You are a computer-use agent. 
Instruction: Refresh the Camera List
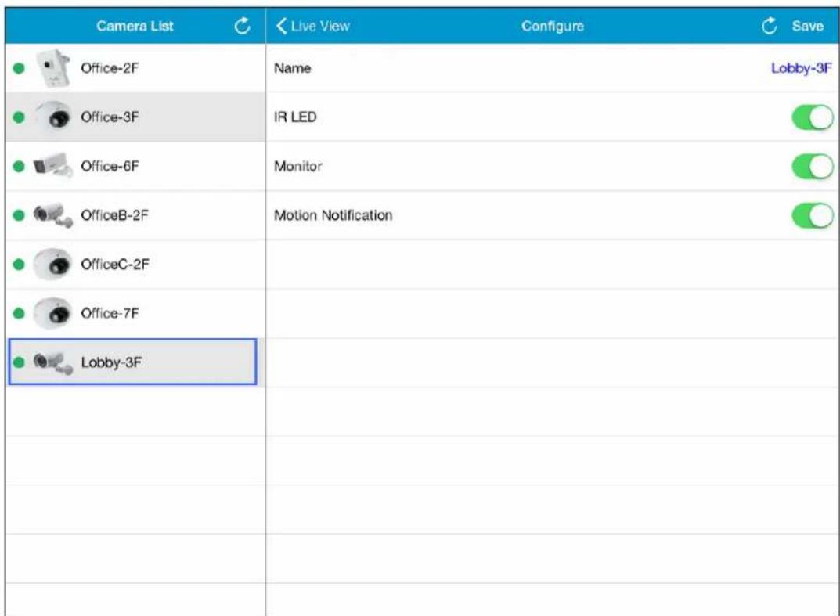coord(242,25)
